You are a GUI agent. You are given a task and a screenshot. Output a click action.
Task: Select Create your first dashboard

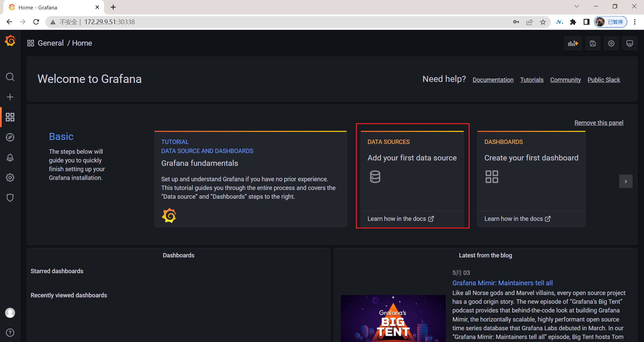coord(531,158)
